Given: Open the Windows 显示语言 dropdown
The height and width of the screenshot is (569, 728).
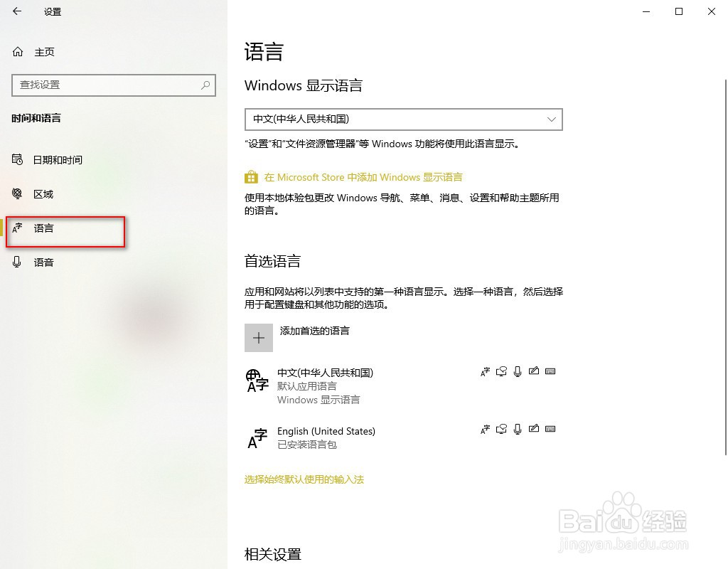Looking at the screenshot, I should click(404, 119).
